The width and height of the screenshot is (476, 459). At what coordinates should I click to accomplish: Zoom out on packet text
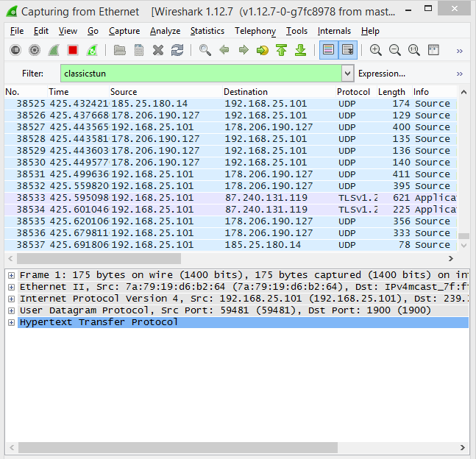click(394, 50)
